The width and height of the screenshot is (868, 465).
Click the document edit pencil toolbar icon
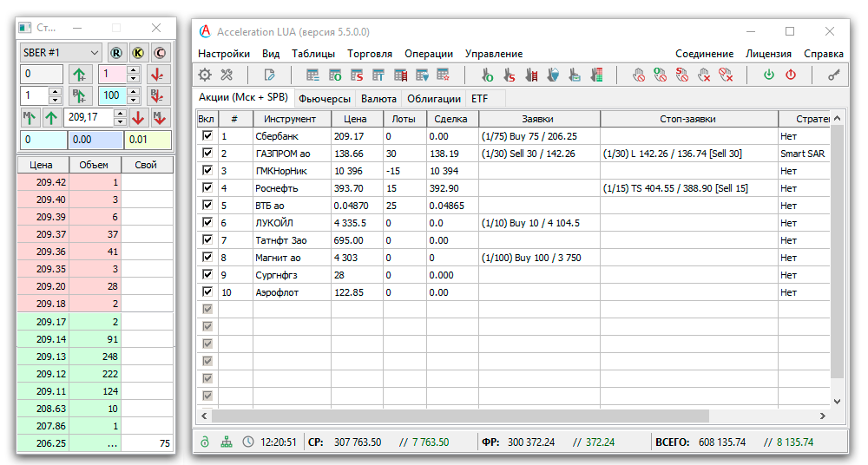point(270,75)
